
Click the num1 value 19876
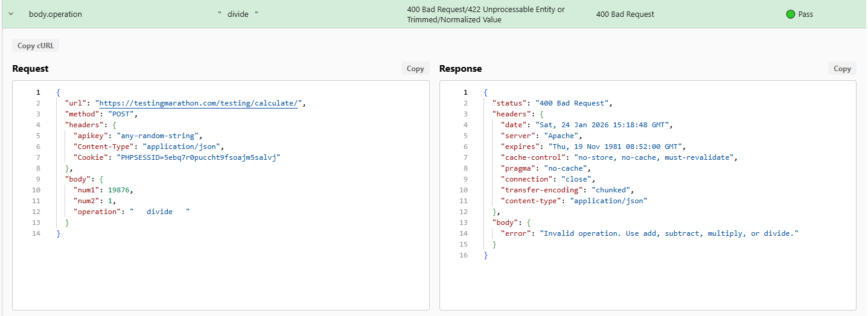click(119, 190)
